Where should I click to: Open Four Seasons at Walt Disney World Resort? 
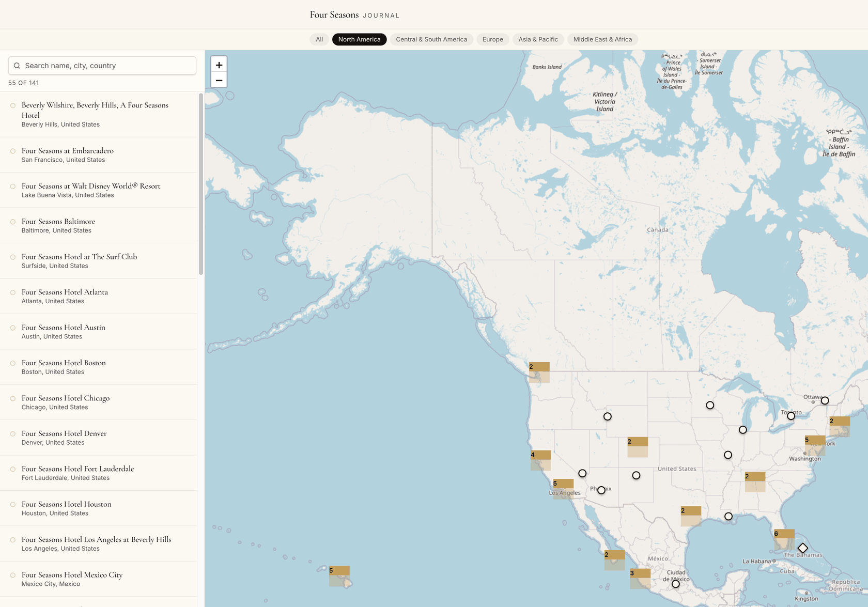click(98, 190)
